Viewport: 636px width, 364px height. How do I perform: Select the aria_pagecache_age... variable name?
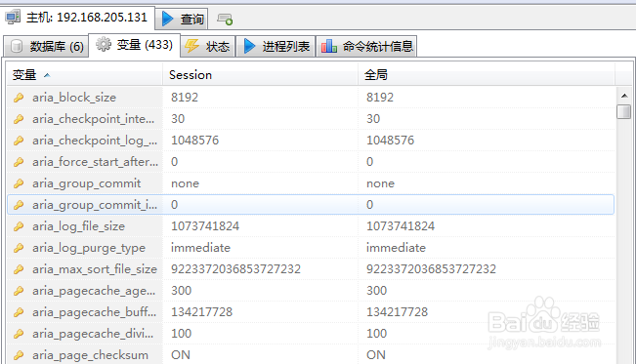[x=94, y=291]
